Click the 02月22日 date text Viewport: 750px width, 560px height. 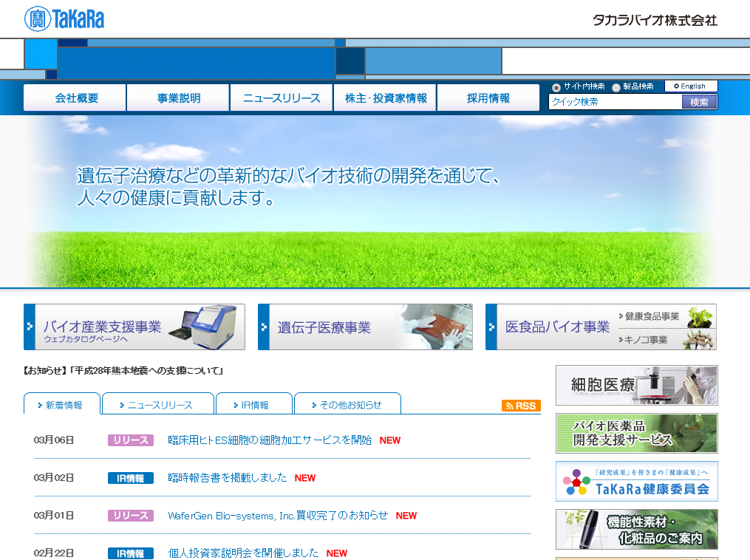53,553
